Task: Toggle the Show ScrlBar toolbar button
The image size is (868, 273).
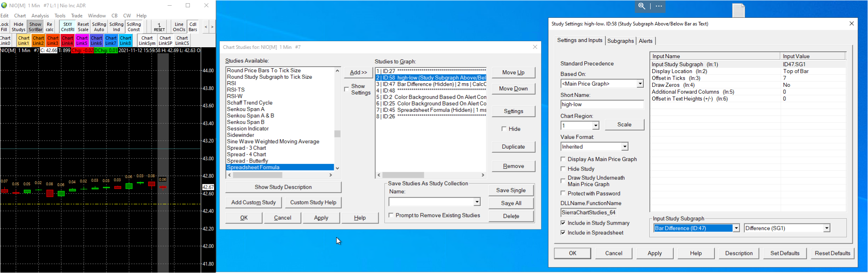Action: point(36,27)
